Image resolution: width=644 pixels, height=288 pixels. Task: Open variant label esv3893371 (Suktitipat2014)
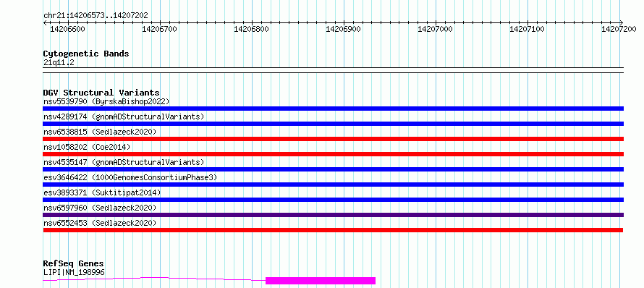click(x=102, y=192)
